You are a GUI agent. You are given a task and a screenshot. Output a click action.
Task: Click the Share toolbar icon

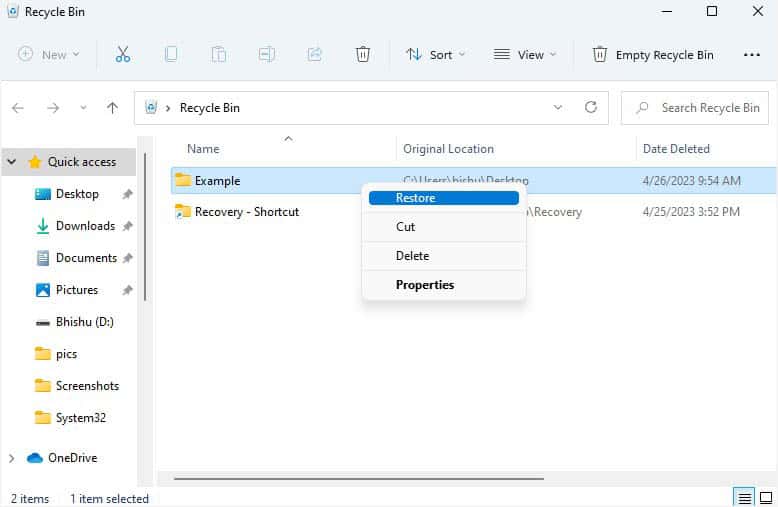click(x=315, y=54)
